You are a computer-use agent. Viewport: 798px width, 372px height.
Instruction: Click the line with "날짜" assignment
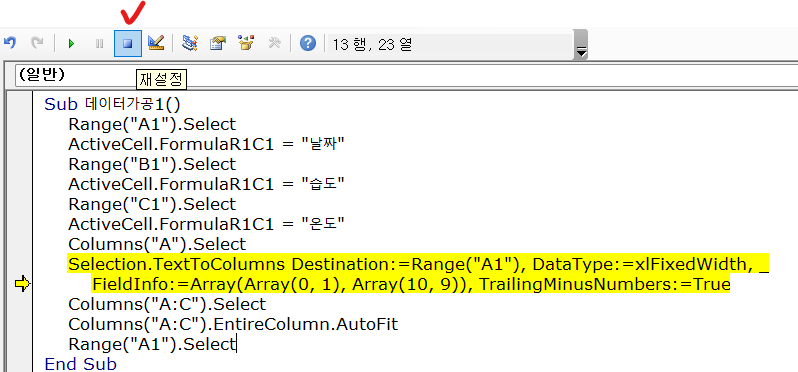pyautogui.click(x=207, y=144)
